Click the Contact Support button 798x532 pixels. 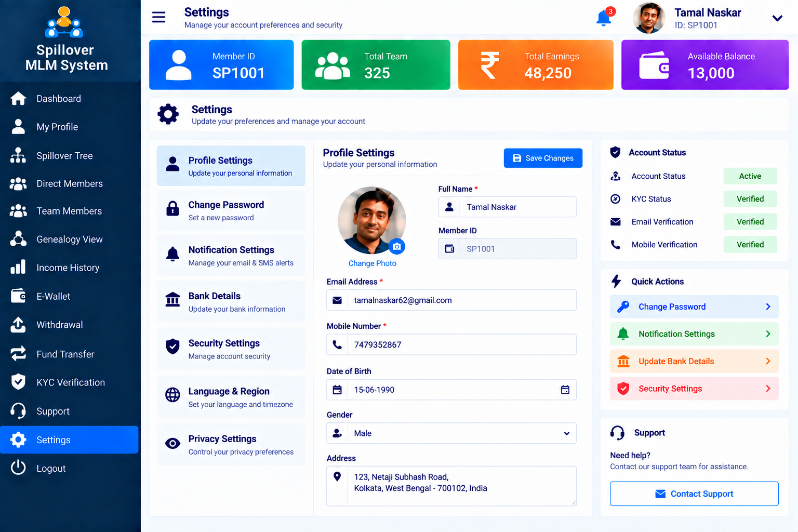tap(694, 494)
